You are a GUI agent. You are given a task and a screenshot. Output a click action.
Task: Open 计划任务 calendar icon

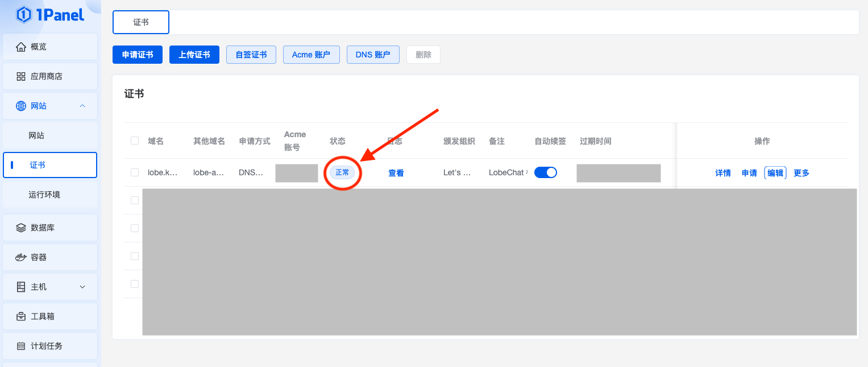[21, 346]
